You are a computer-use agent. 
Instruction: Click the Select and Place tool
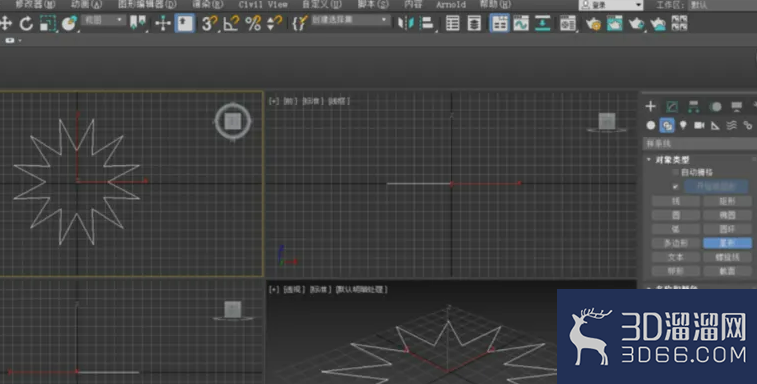click(70, 23)
